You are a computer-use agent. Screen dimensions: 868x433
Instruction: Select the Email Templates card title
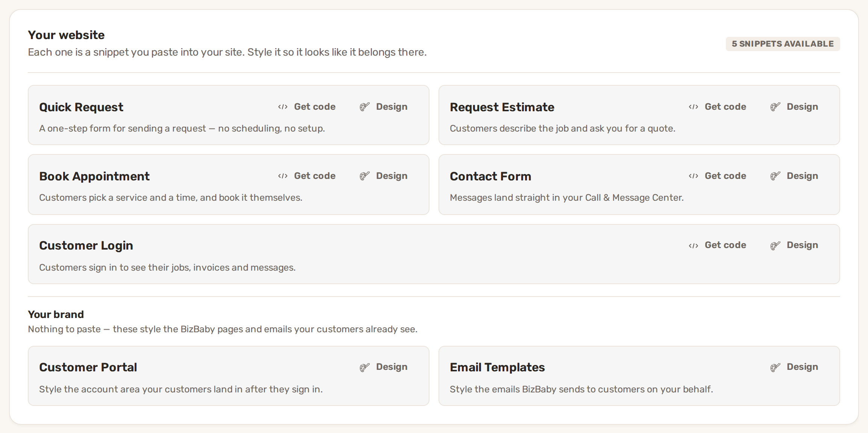(x=497, y=367)
